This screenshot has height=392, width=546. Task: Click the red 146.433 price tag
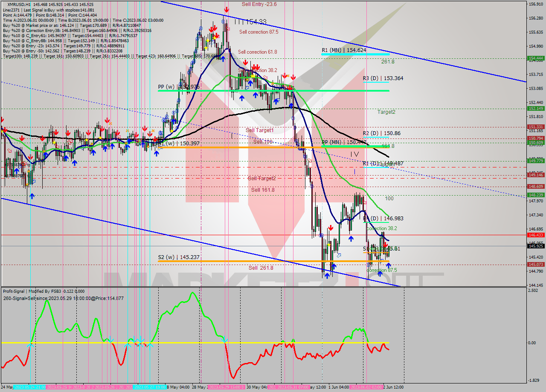click(x=535, y=235)
